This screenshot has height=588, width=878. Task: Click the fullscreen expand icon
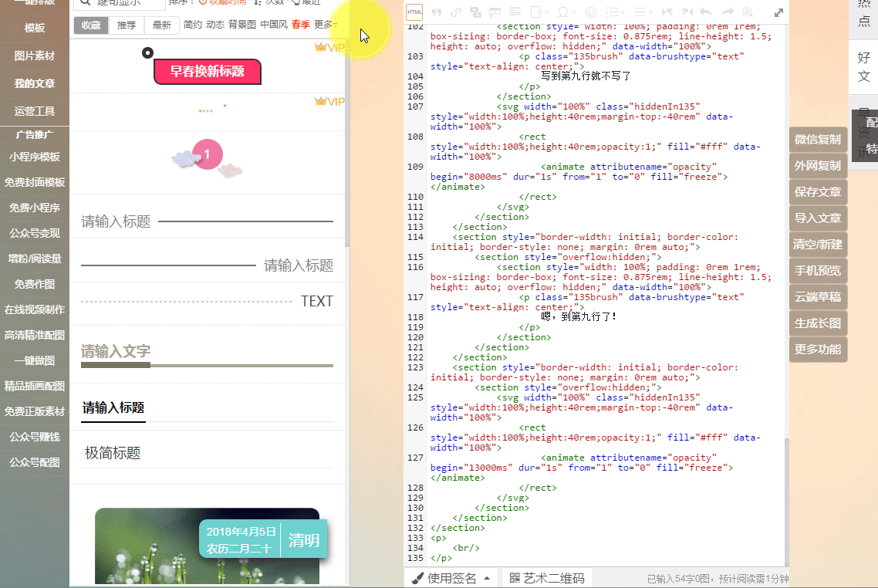click(x=778, y=12)
